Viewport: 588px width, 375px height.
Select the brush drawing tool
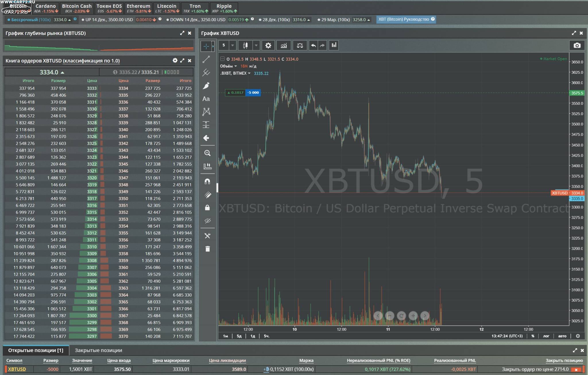(206, 86)
